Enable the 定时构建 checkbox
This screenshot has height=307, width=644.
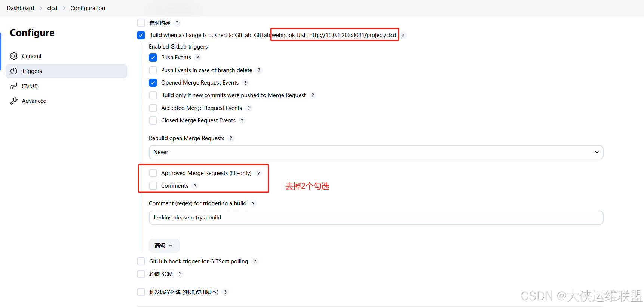click(x=141, y=23)
